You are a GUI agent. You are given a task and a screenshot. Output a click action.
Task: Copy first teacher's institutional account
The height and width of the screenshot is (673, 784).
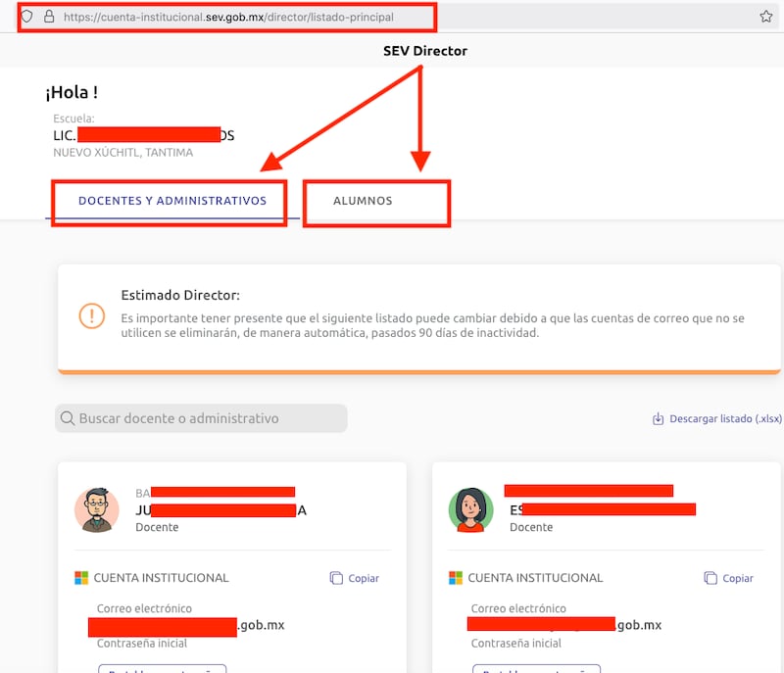click(x=355, y=578)
